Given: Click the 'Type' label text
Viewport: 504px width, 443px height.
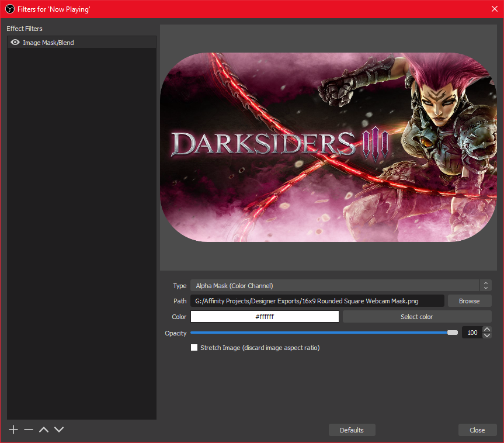Looking at the screenshot, I should click(x=180, y=286).
